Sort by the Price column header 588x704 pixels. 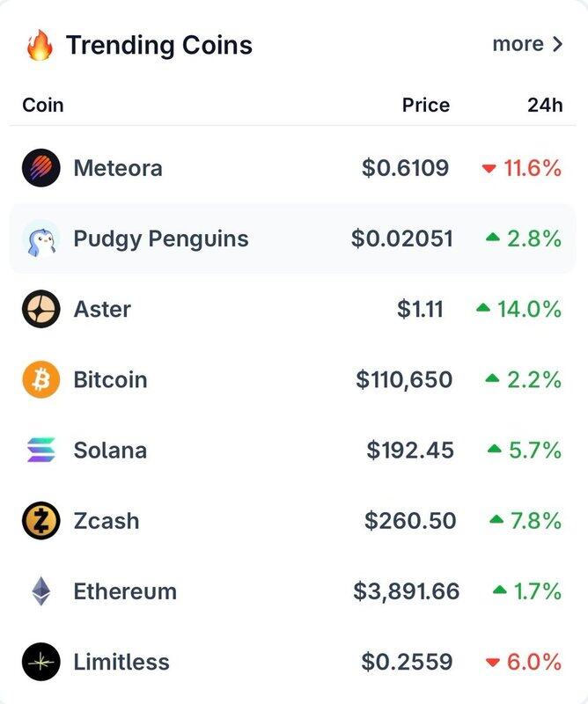point(425,106)
